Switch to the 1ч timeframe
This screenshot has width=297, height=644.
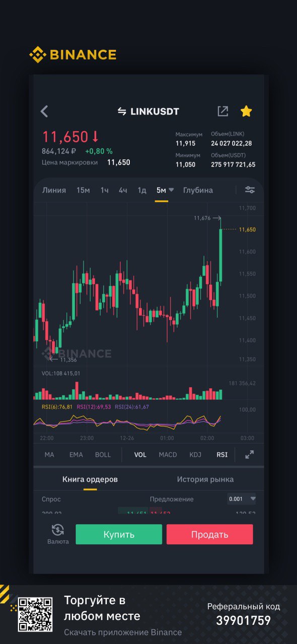[104, 190]
